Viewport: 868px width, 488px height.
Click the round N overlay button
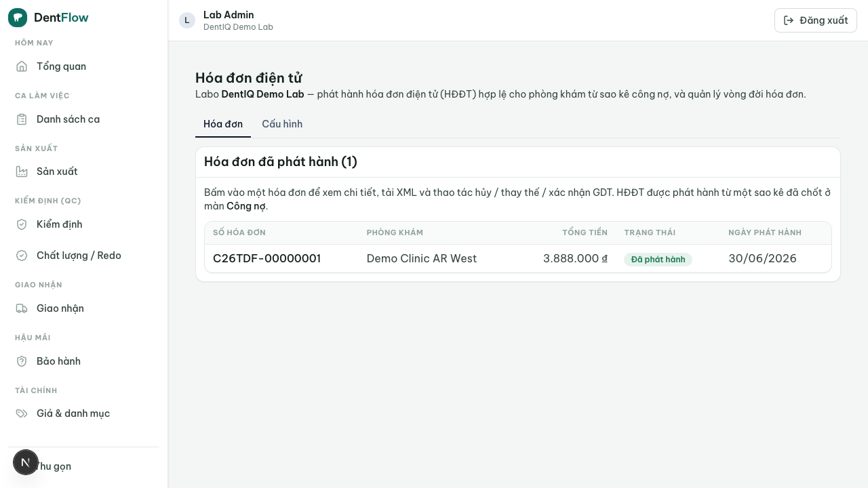point(26,462)
